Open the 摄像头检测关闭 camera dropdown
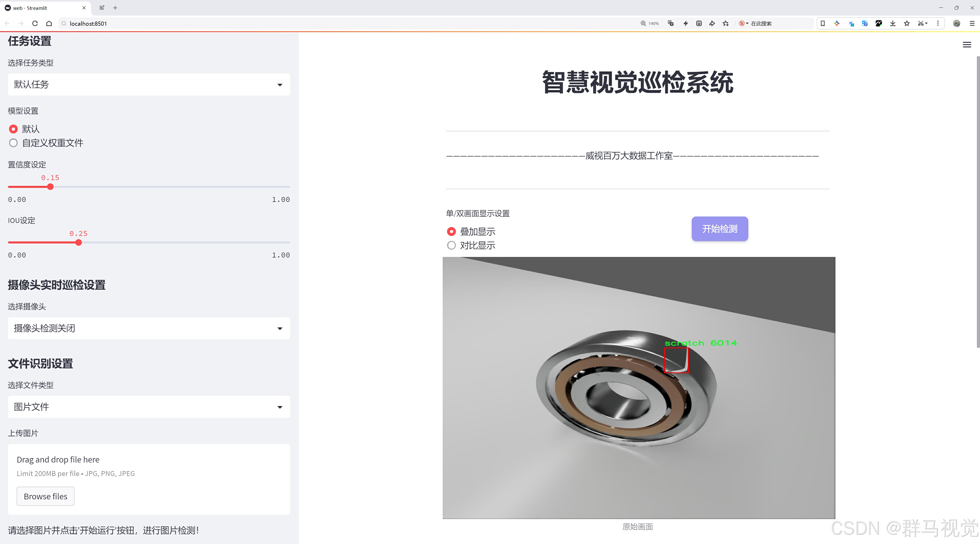The image size is (980, 544). (x=149, y=328)
